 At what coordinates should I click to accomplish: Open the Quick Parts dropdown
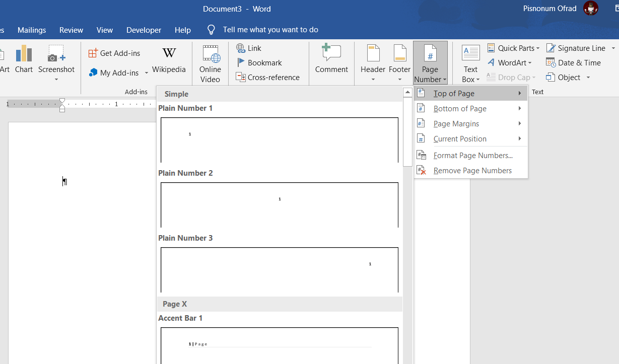tap(514, 48)
